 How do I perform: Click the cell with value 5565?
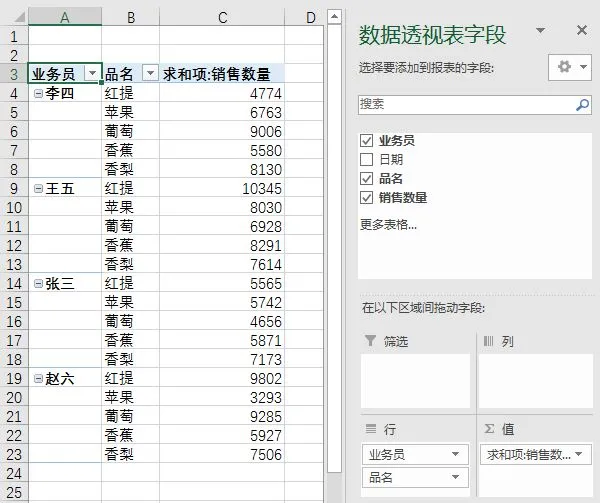point(222,283)
